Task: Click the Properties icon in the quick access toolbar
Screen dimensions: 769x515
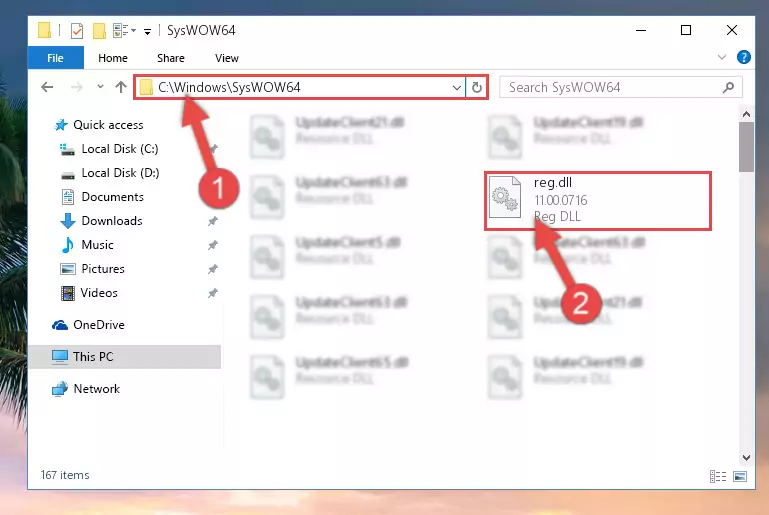Action: click(77, 31)
